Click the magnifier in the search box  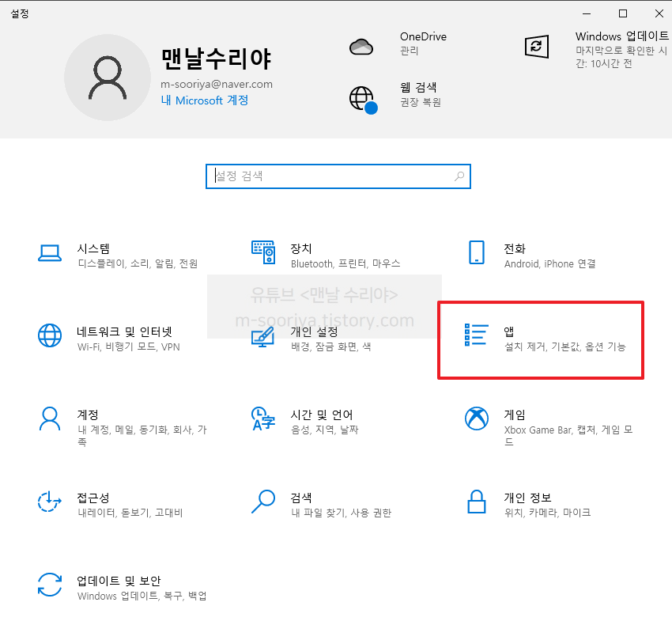(459, 176)
